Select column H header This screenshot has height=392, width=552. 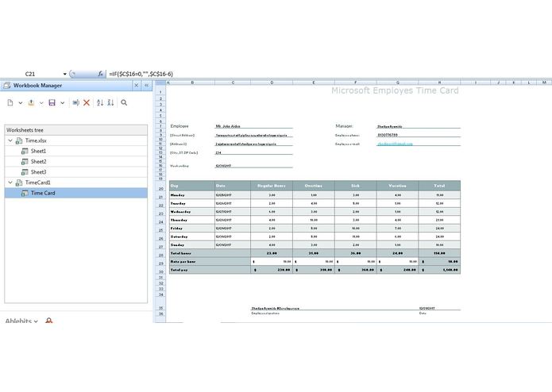tap(439, 83)
